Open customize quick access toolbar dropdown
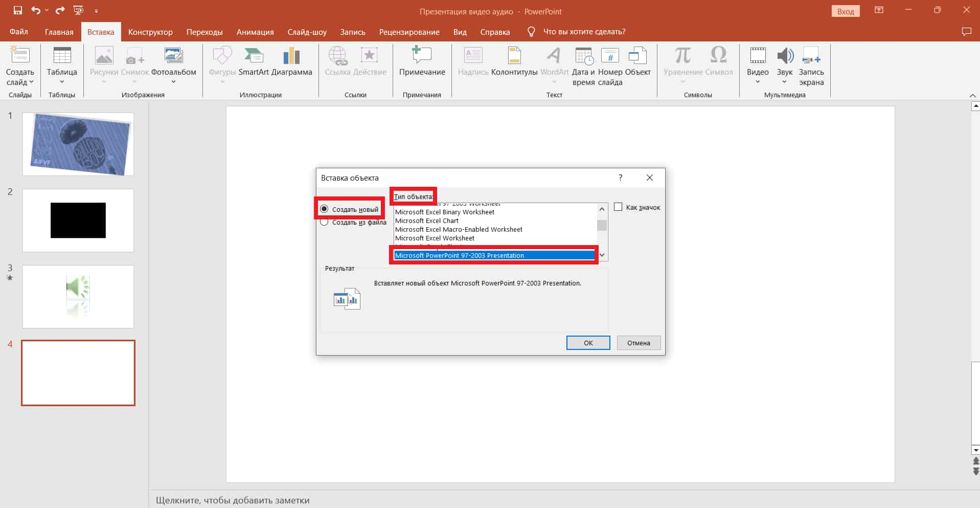Screen dimensions: 980x508 point(96,11)
